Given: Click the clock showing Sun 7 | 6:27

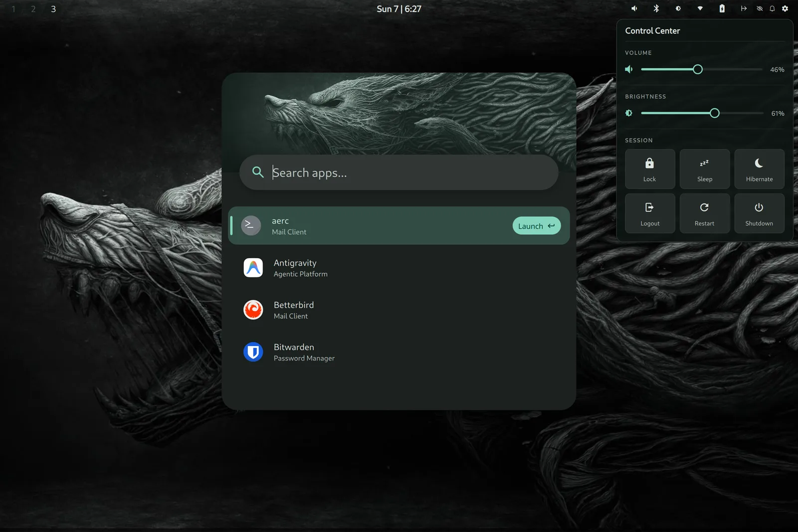Looking at the screenshot, I should [399, 9].
